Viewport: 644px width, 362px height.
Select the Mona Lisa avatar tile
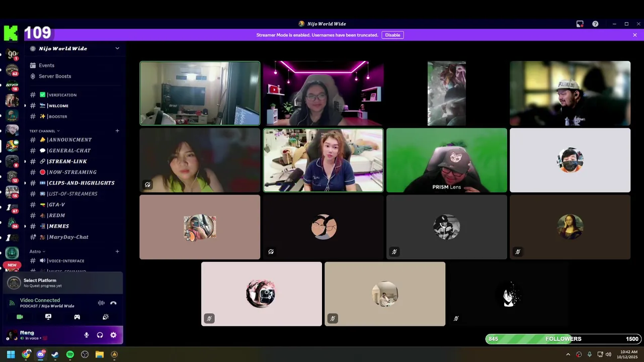click(x=570, y=227)
